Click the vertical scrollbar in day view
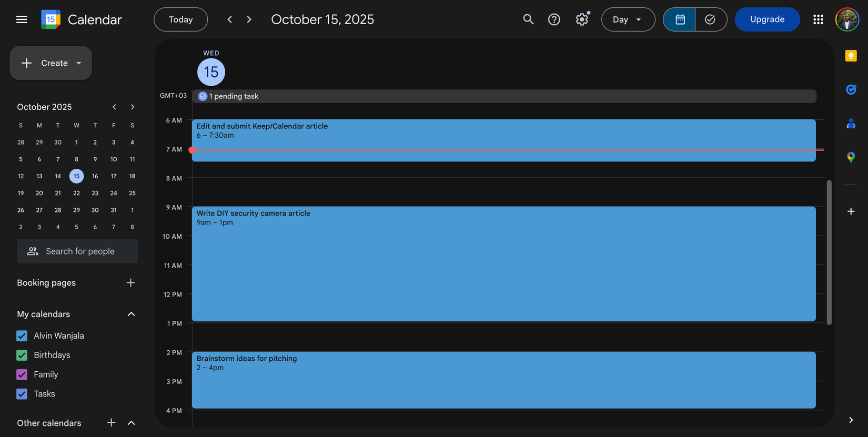The height and width of the screenshot is (437, 868). pyautogui.click(x=829, y=252)
